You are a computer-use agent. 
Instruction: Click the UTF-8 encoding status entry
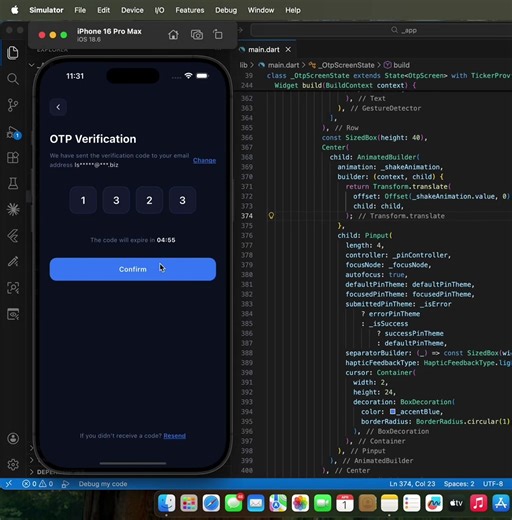[493, 484]
